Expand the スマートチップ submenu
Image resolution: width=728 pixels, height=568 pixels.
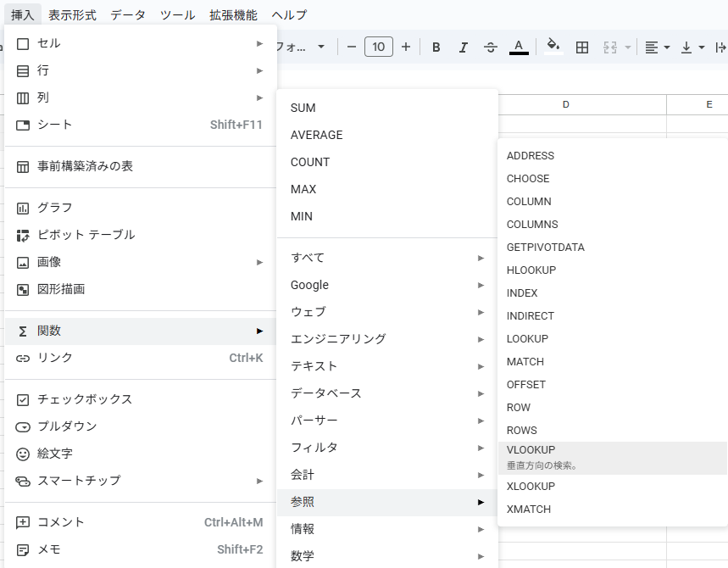point(140,481)
